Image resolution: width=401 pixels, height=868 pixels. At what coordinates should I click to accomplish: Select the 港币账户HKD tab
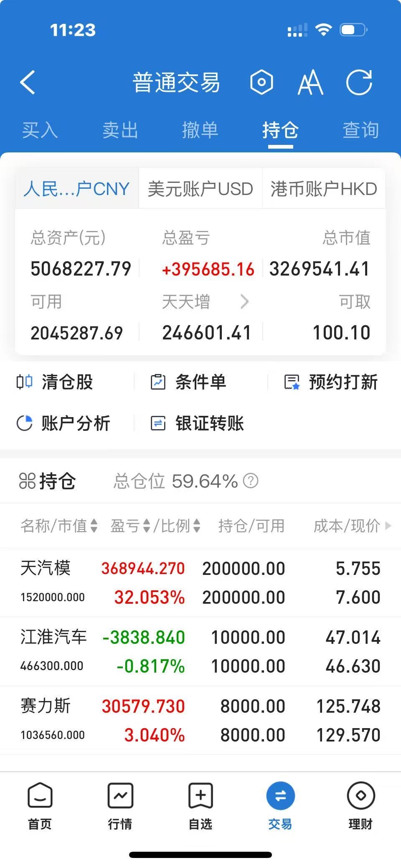point(324,189)
